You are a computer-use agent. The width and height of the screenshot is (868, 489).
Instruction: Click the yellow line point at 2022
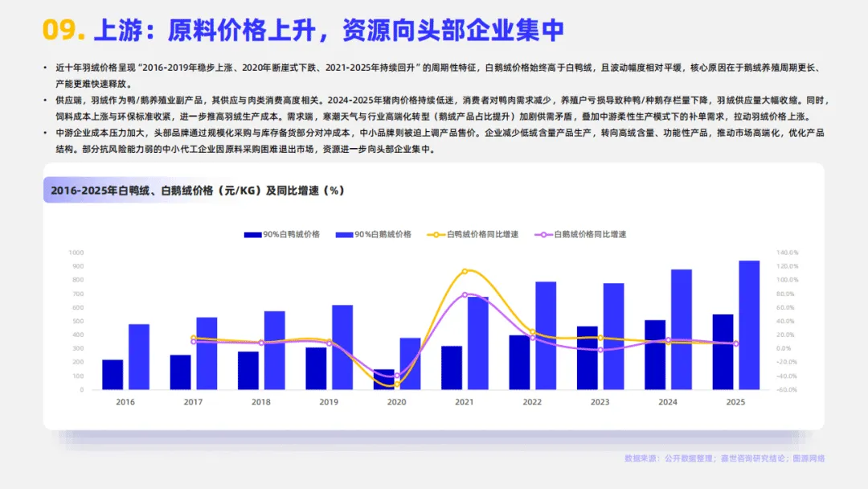[x=533, y=332]
